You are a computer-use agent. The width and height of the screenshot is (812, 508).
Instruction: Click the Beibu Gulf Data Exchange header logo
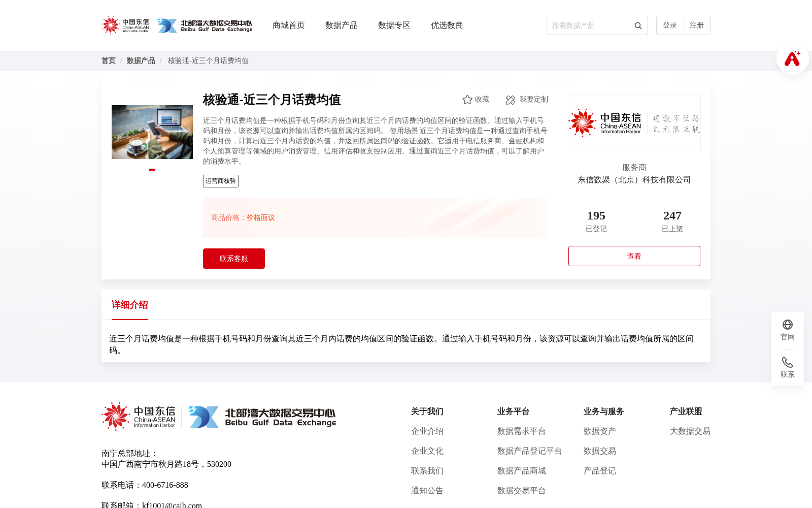click(x=205, y=25)
